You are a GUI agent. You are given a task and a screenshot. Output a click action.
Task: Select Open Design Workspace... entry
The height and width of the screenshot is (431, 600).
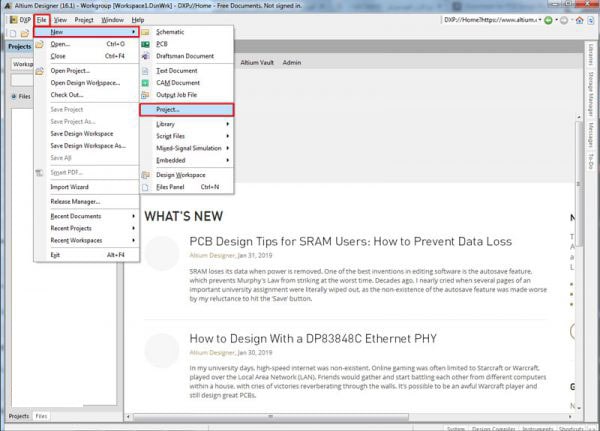pyautogui.click(x=87, y=83)
